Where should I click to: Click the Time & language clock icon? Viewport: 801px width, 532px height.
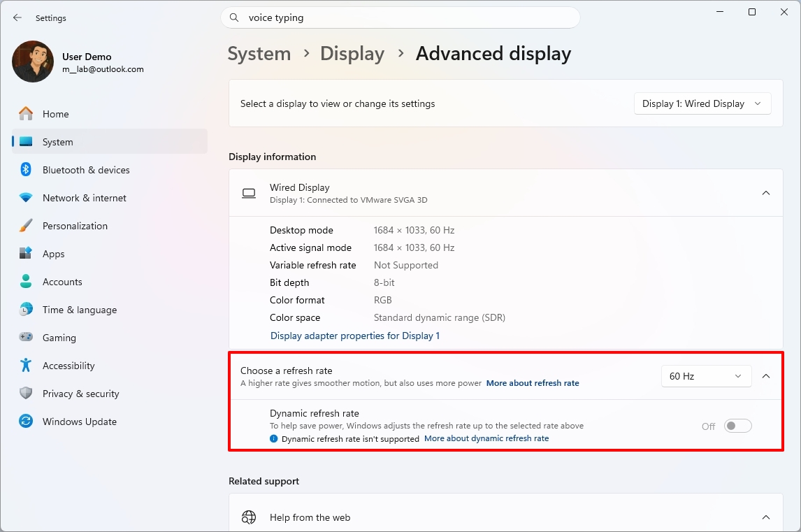click(26, 309)
